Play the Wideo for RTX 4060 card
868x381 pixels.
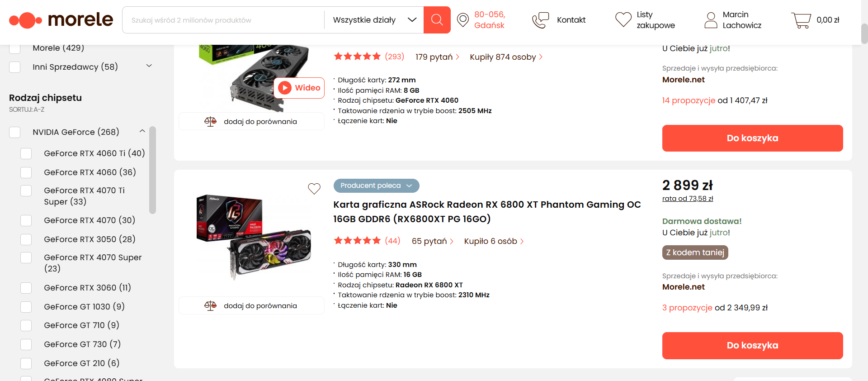pos(299,88)
